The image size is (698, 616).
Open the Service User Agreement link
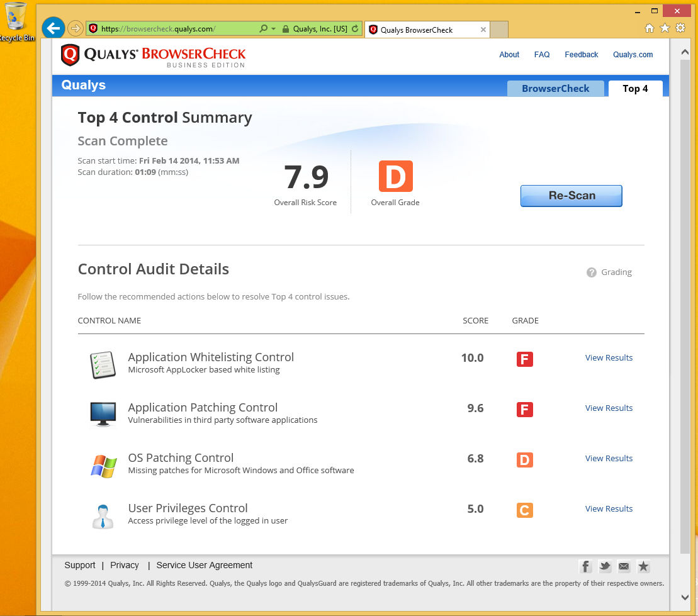(205, 565)
